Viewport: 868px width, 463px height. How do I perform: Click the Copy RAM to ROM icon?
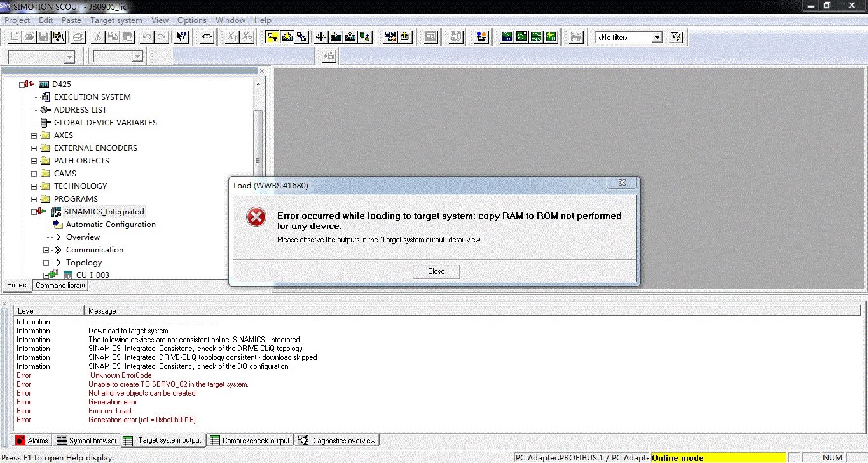point(365,37)
